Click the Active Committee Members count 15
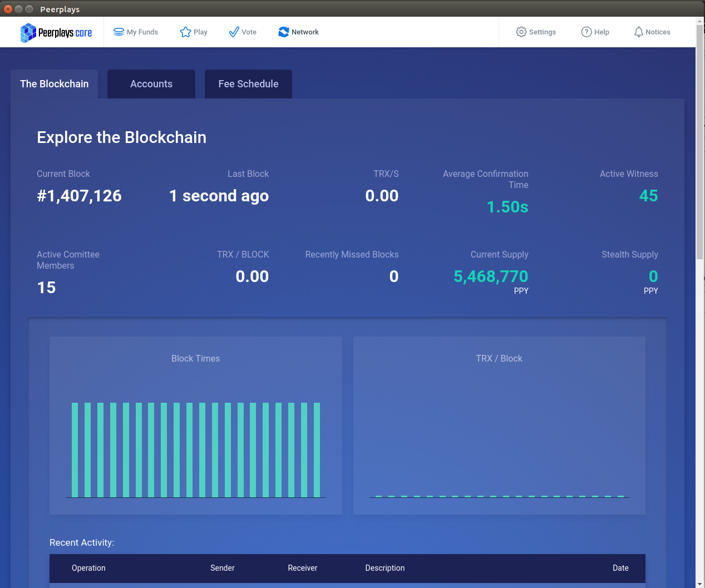 click(46, 288)
